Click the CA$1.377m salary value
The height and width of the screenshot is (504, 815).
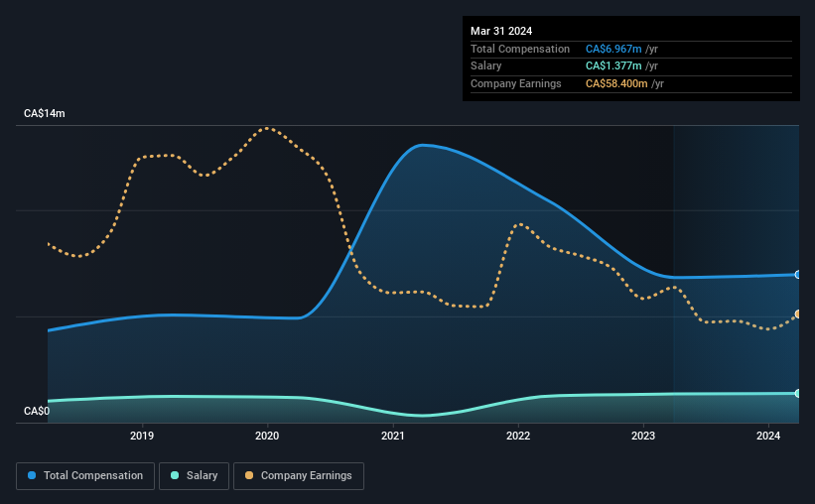pos(613,66)
